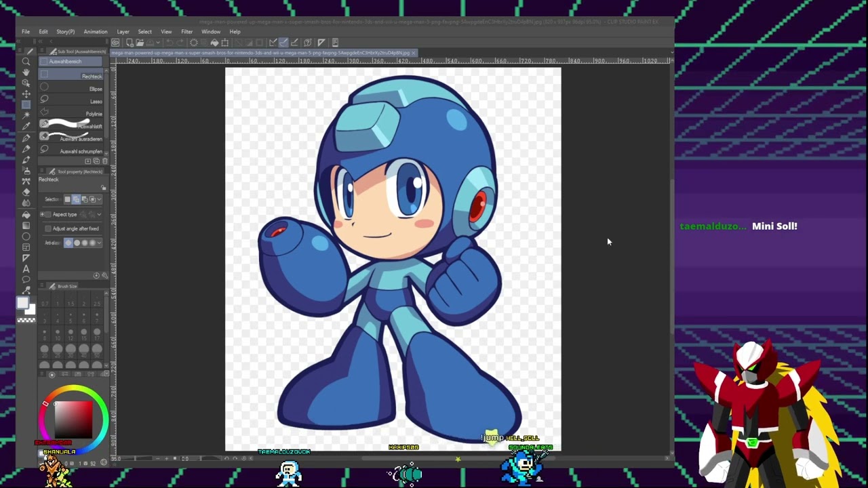Image resolution: width=868 pixels, height=488 pixels.
Task: Choose New selection mode button
Action: tap(67, 199)
